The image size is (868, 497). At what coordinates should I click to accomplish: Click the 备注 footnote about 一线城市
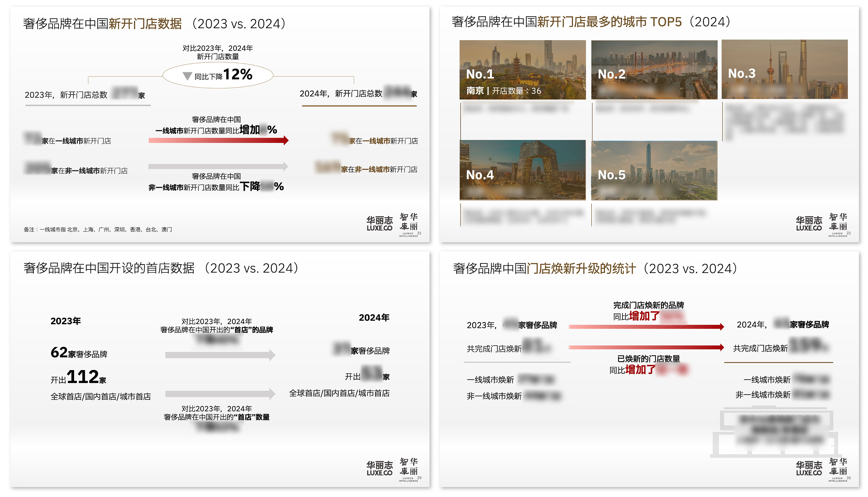[x=98, y=229]
